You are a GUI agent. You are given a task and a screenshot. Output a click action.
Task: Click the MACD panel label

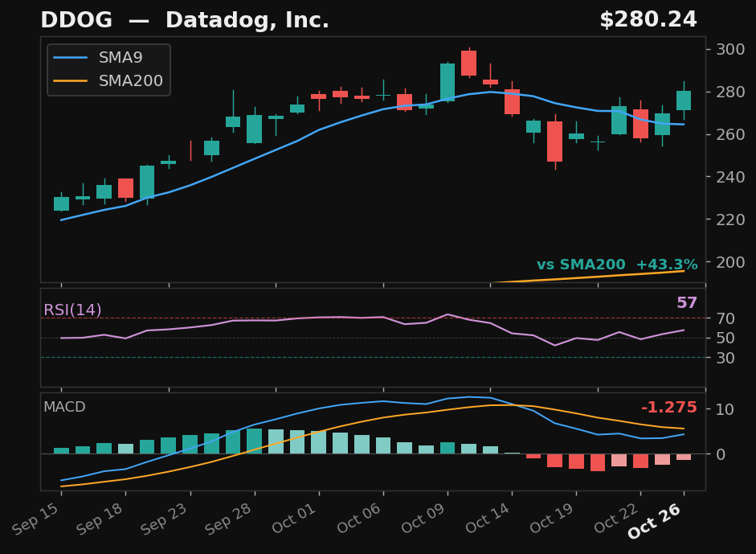pyautogui.click(x=64, y=407)
